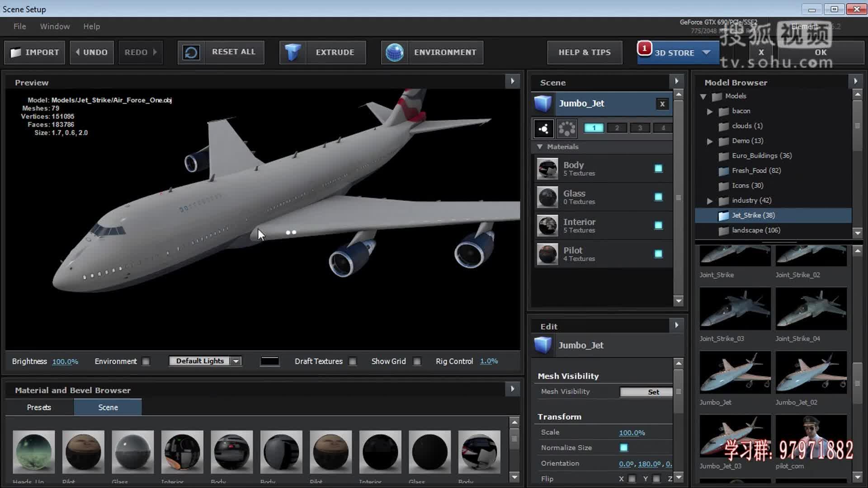Switch to the Presets tab
Image resolution: width=868 pixels, height=488 pixels.
39,408
